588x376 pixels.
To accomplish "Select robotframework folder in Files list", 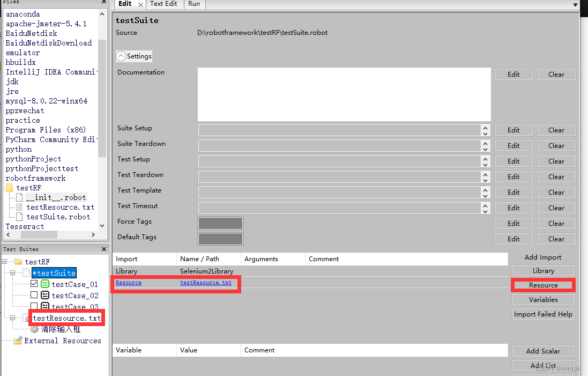I will click(x=35, y=178).
